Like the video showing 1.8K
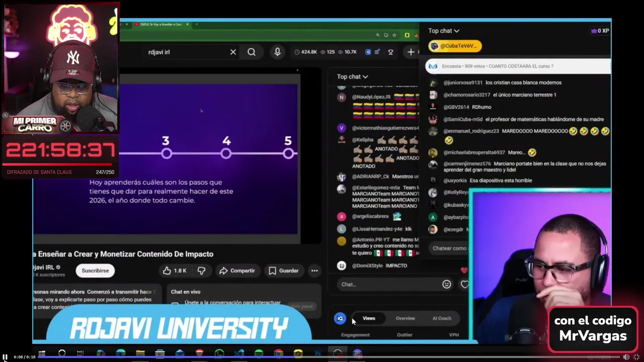Viewport: 644px width, 362px height. [175, 270]
